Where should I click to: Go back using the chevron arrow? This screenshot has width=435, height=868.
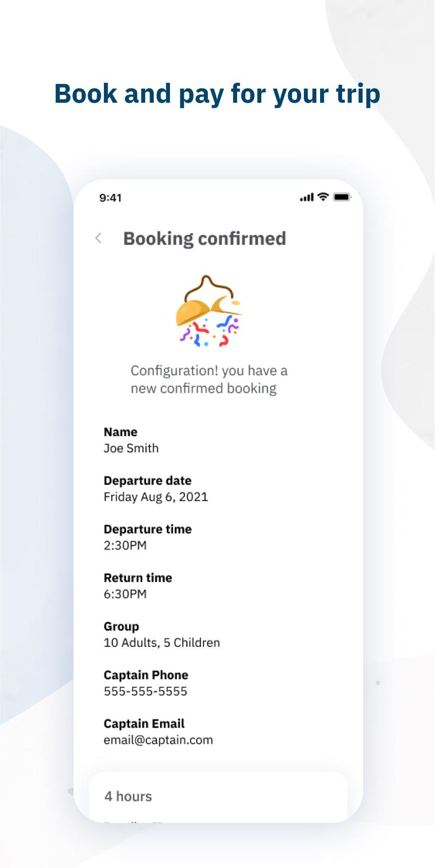tap(98, 238)
